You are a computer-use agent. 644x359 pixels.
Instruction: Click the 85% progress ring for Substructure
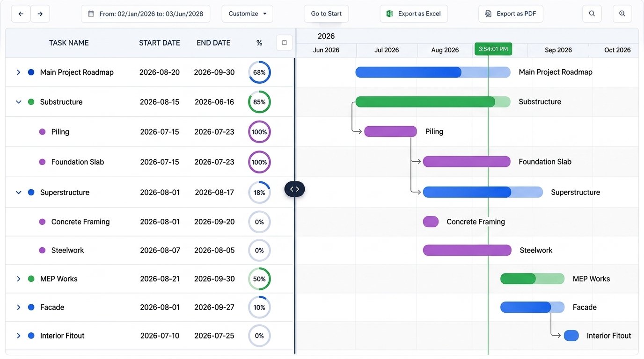[259, 102]
